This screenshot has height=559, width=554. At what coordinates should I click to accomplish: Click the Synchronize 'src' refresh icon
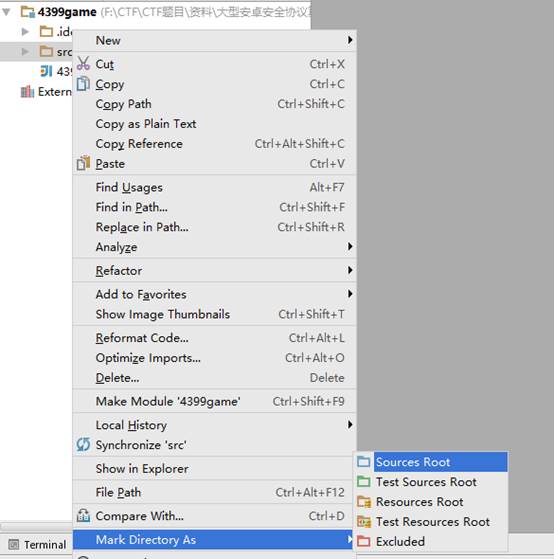tap(83, 444)
